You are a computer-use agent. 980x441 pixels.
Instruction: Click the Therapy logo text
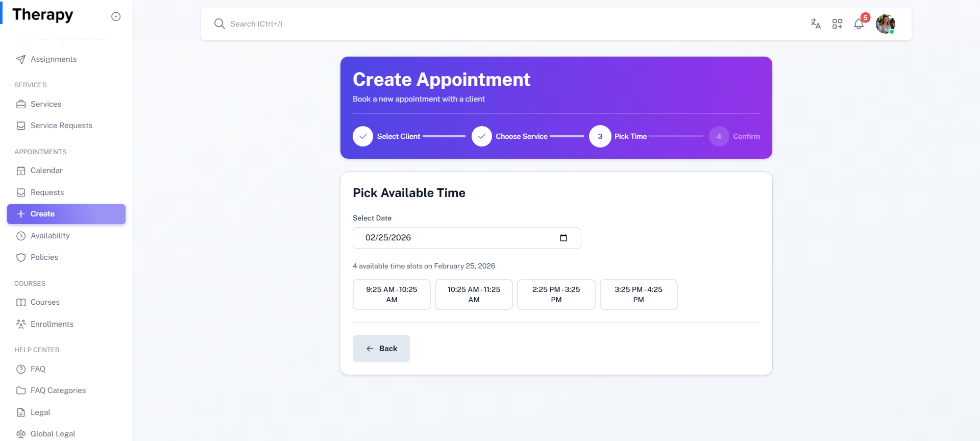(43, 15)
